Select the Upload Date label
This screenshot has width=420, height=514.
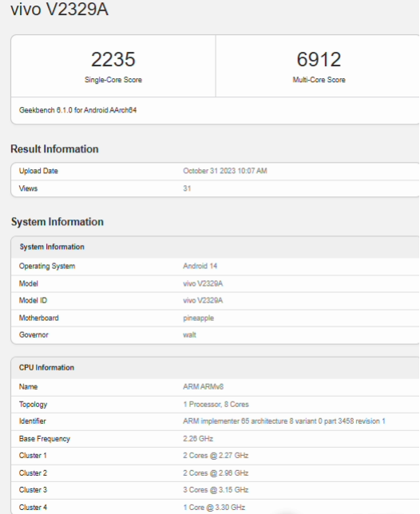click(38, 171)
